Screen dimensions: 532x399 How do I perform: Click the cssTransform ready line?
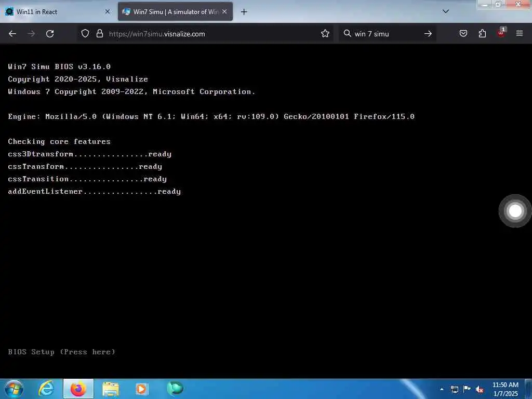coord(85,167)
